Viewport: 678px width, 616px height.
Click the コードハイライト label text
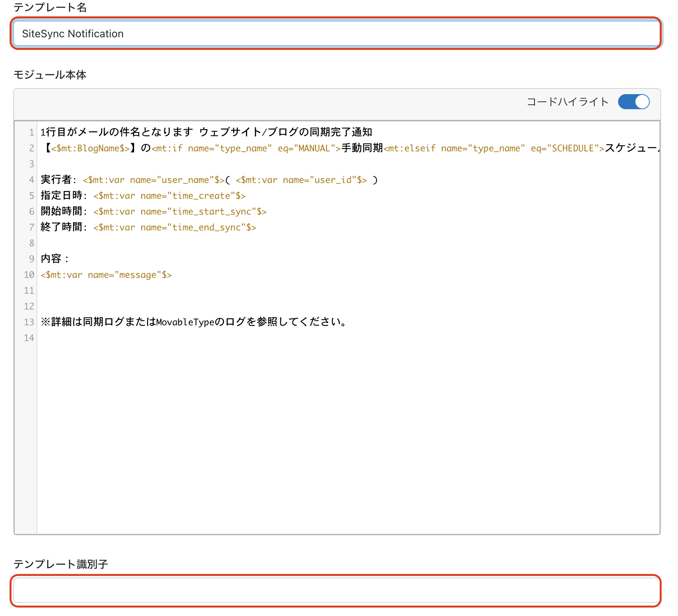[x=568, y=102]
